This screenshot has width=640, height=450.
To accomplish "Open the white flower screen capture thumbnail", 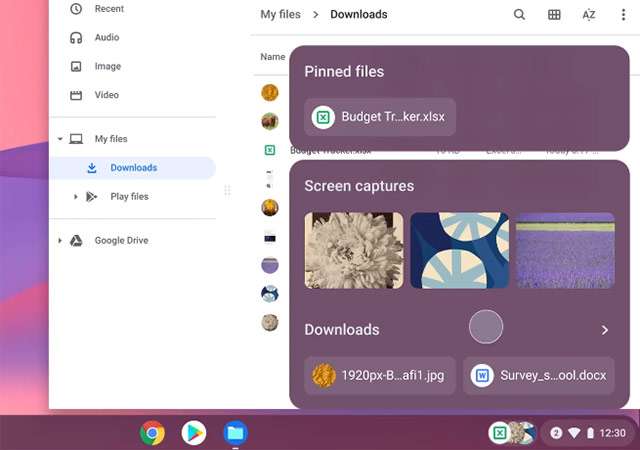I will (x=354, y=250).
